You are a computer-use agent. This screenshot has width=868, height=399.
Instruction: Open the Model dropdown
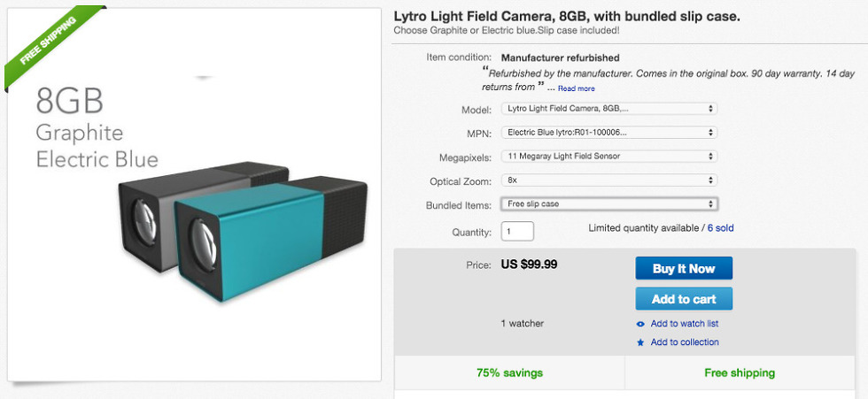coord(608,109)
